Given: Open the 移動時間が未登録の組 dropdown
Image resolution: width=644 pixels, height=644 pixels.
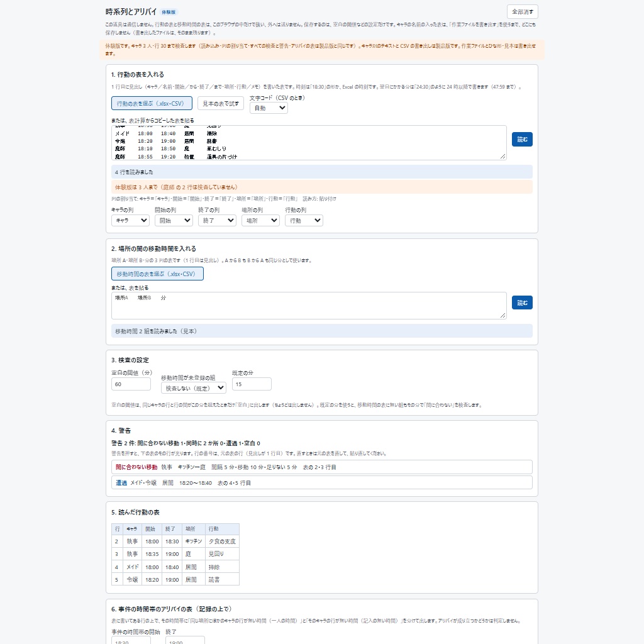Looking at the screenshot, I should pos(194,388).
